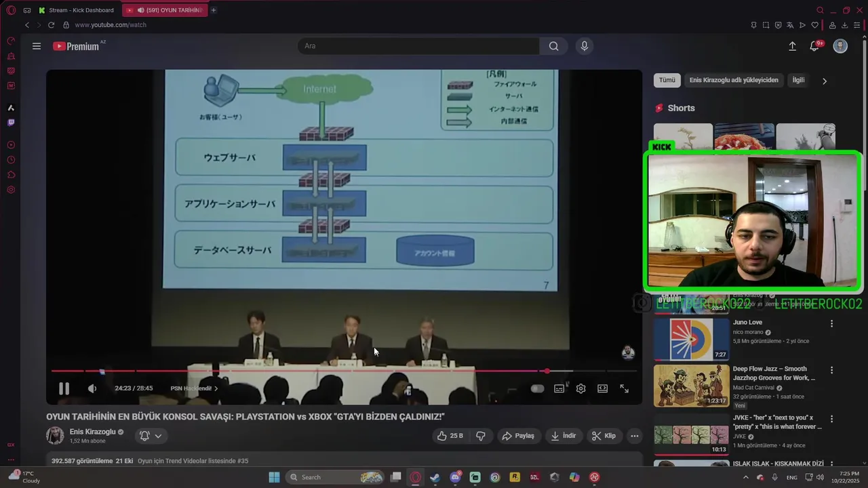The width and height of the screenshot is (868, 488).
Task: Click channel watermark in video corner
Action: point(628,352)
